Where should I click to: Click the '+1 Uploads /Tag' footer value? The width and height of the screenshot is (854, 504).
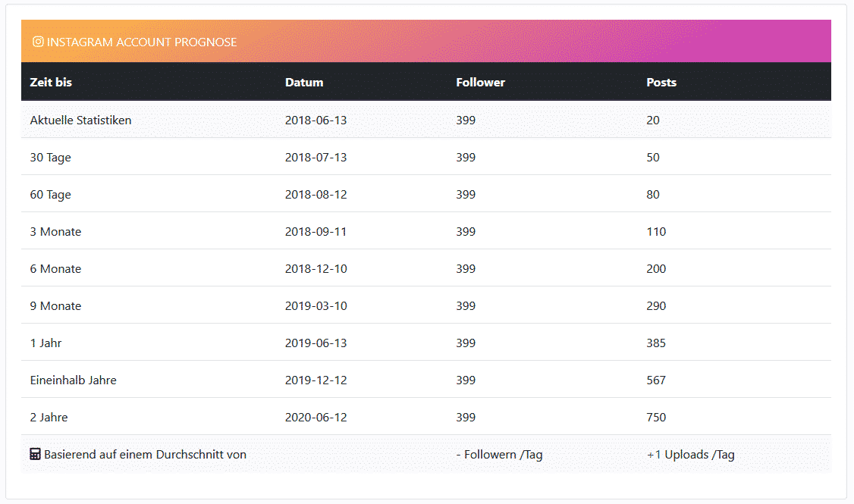point(691,455)
